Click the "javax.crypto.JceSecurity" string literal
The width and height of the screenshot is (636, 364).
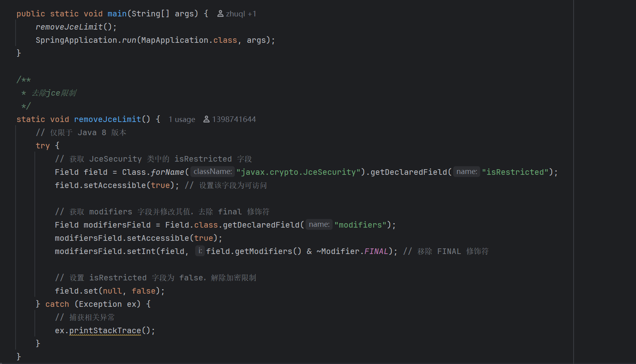298,172
